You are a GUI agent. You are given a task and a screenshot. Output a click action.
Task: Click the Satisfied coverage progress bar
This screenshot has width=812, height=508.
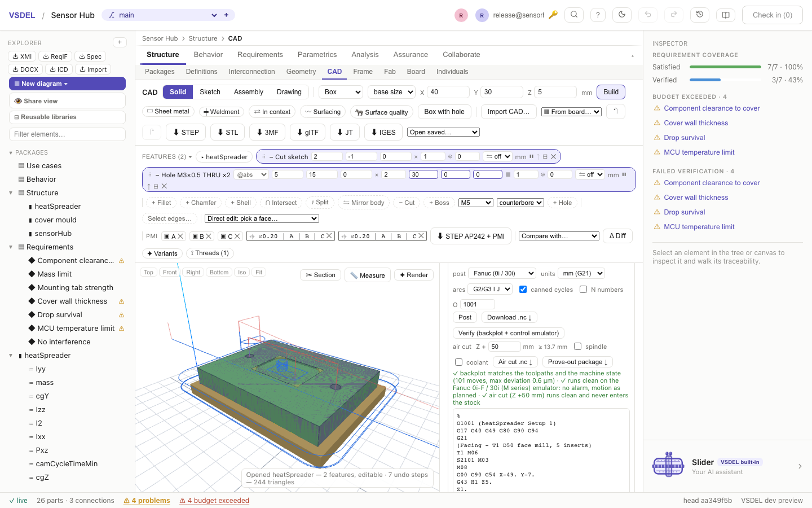tap(725, 67)
